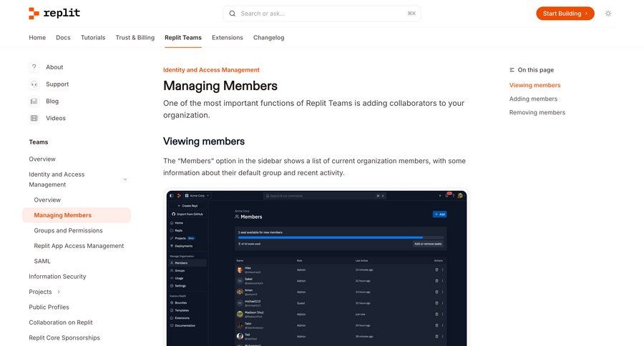Switch to the Tutorials tab

click(x=93, y=37)
